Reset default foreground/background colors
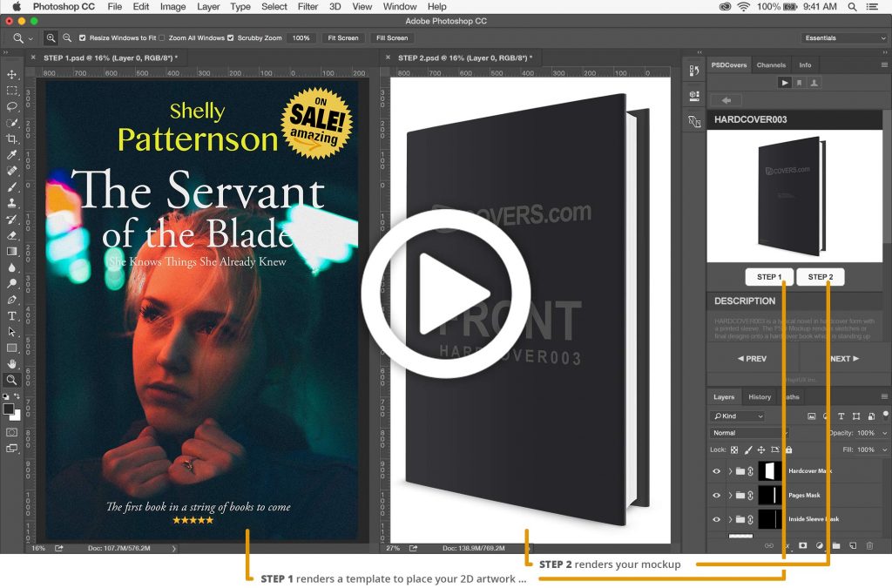This screenshot has height=588, width=892. click(6, 396)
